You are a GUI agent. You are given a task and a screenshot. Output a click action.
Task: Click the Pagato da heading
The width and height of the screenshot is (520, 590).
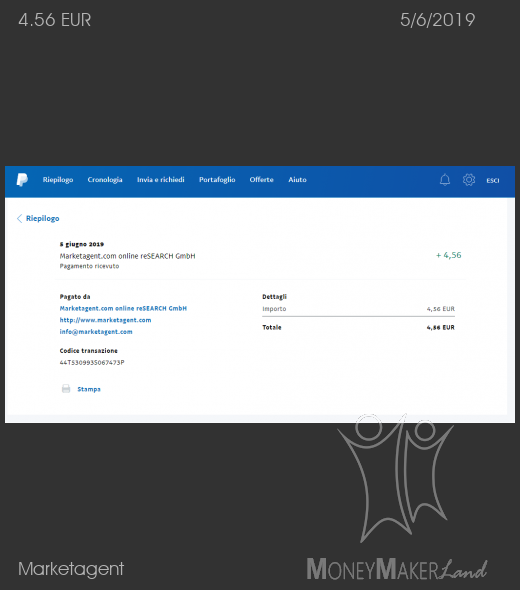coord(75,297)
